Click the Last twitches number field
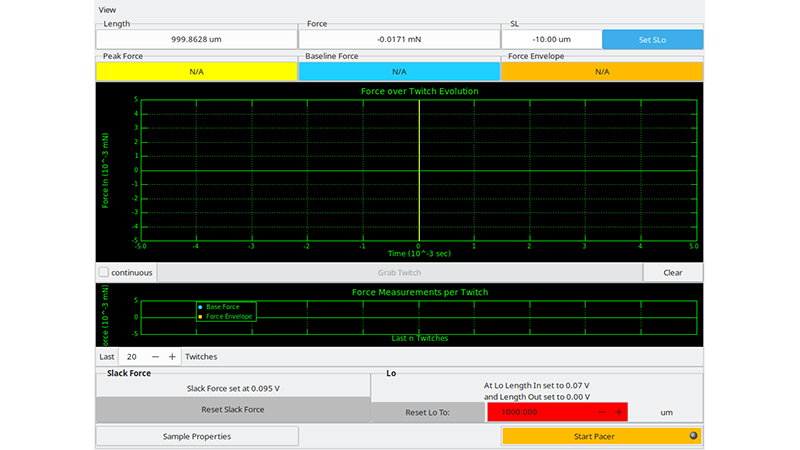The height and width of the screenshot is (450, 800). pyautogui.click(x=134, y=357)
